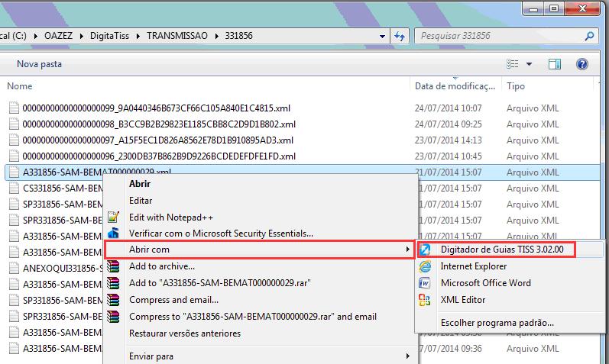The image size is (609, 364).
Task: Select Compress and email...
Action: click(x=173, y=300)
